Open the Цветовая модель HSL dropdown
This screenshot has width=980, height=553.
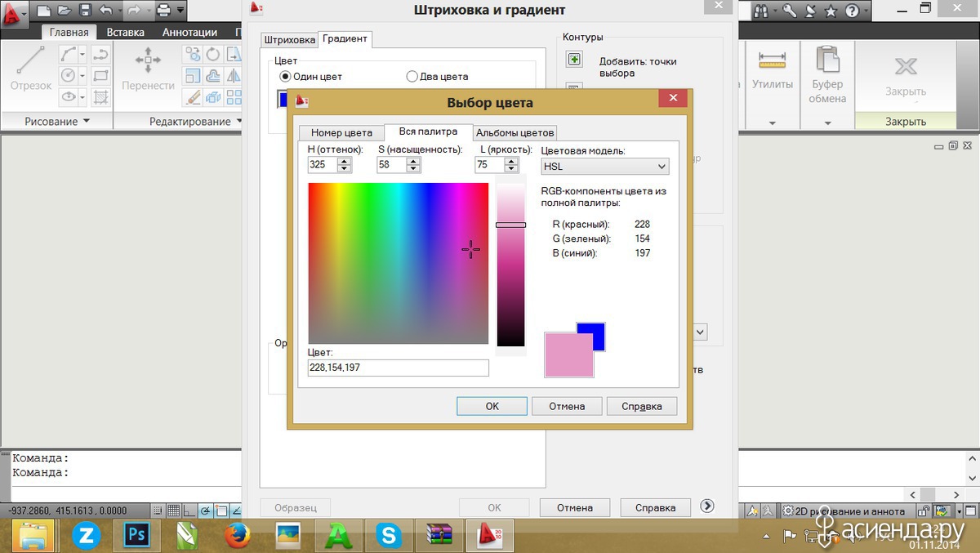click(x=605, y=166)
